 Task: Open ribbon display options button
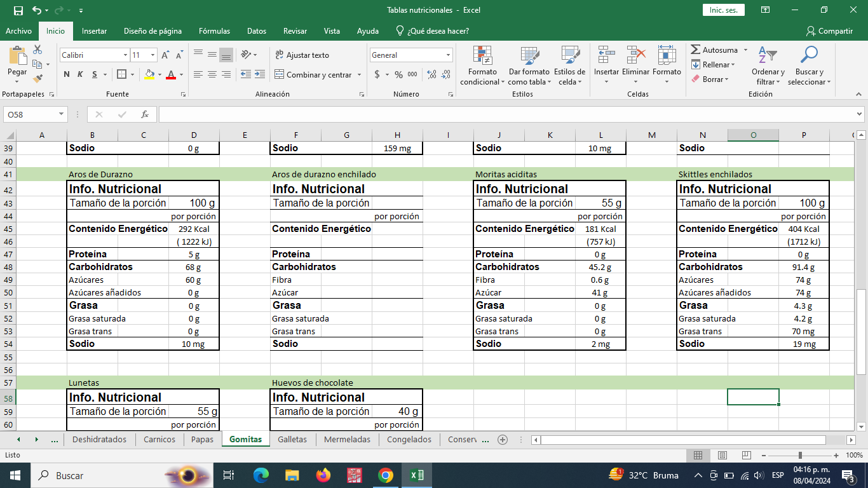(x=766, y=10)
